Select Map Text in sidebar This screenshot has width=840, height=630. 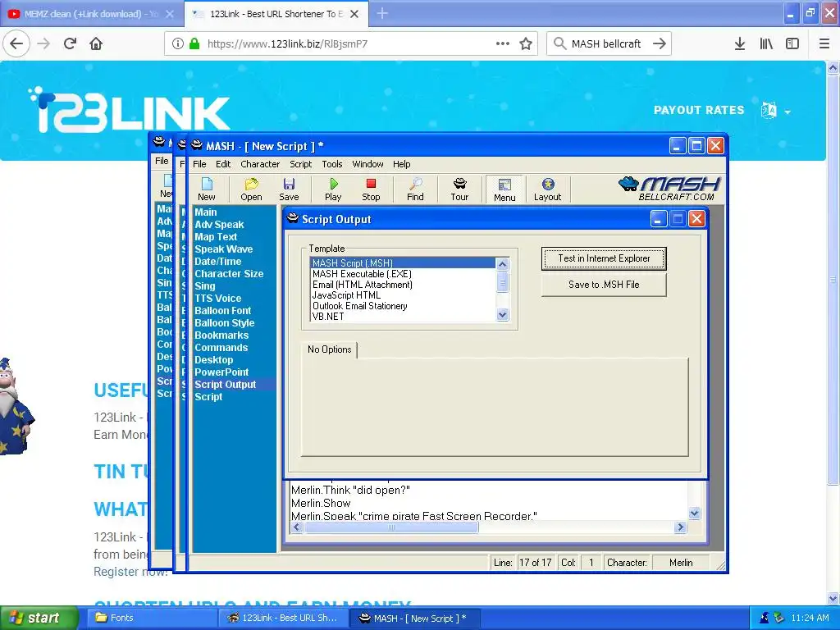[x=216, y=237]
